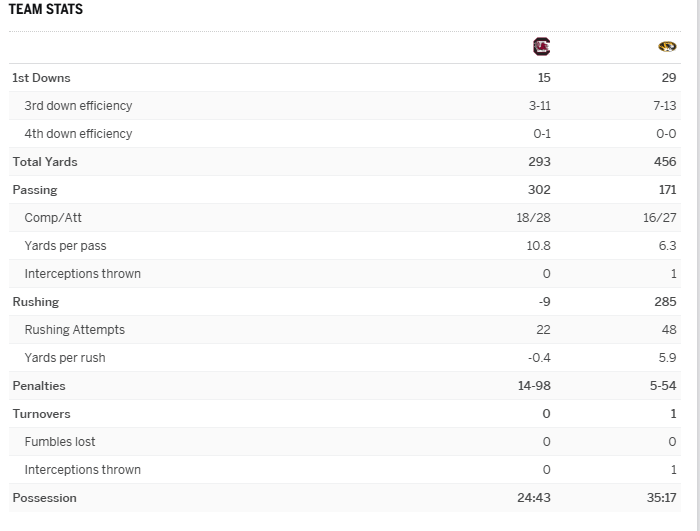
Task: Select the Total Yards row label
Action: [45, 162]
